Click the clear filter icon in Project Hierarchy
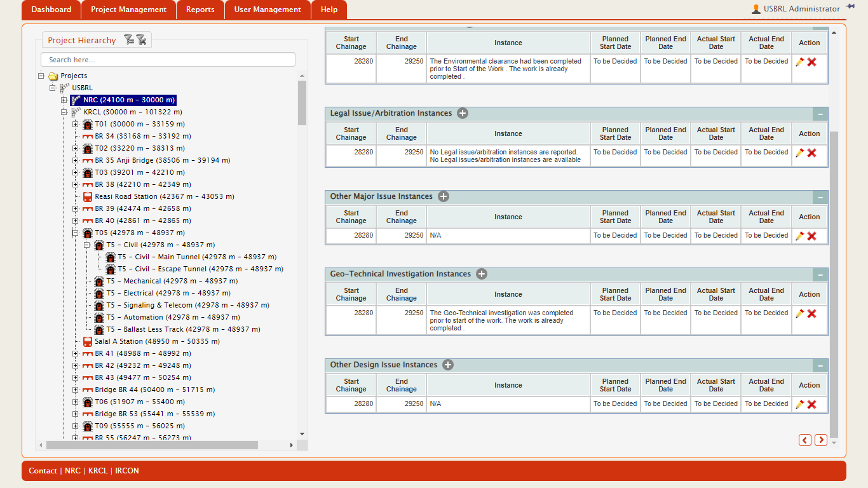This screenshot has height=488, width=868. point(142,40)
